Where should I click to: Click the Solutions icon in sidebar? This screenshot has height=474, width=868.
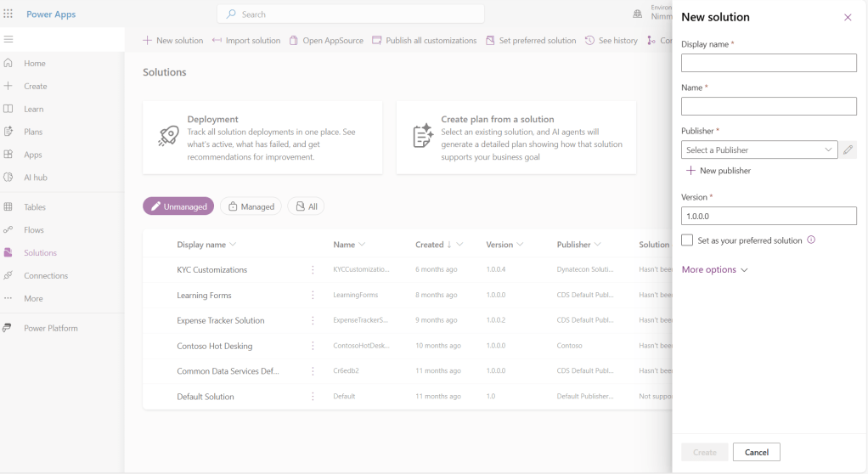[x=8, y=252]
